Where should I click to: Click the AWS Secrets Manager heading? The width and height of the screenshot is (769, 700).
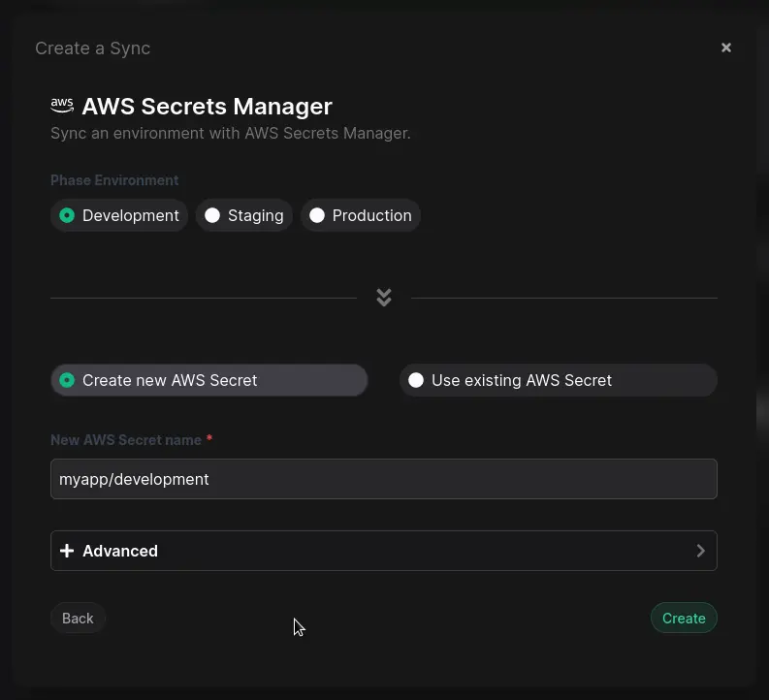pyautogui.click(x=207, y=107)
